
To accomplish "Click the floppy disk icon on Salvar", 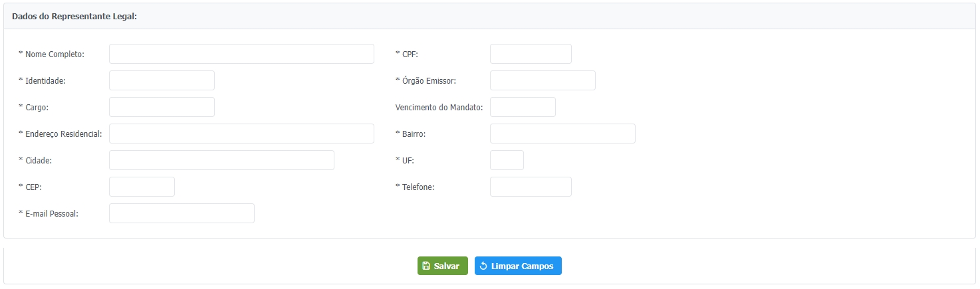I will tap(426, 266).
